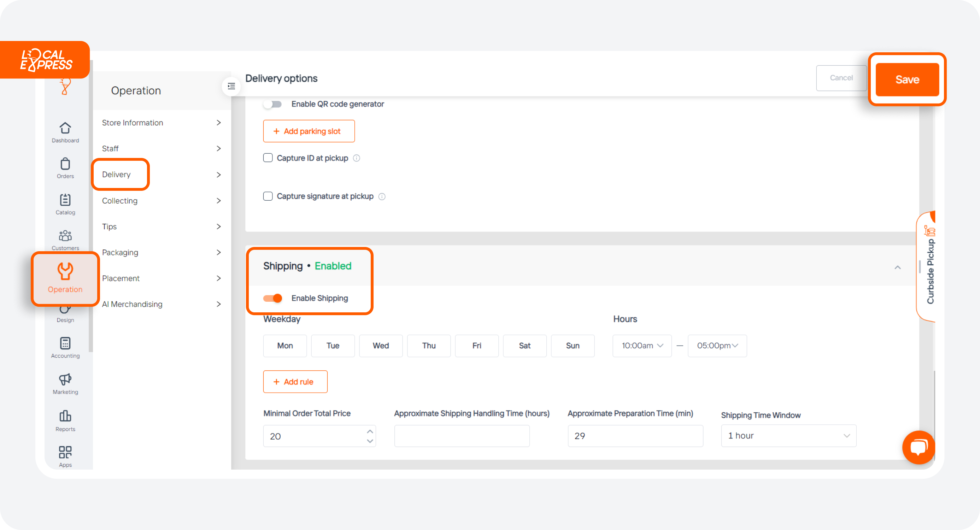Increase Minimal Order Total Price with the stepper

point(369,431)
